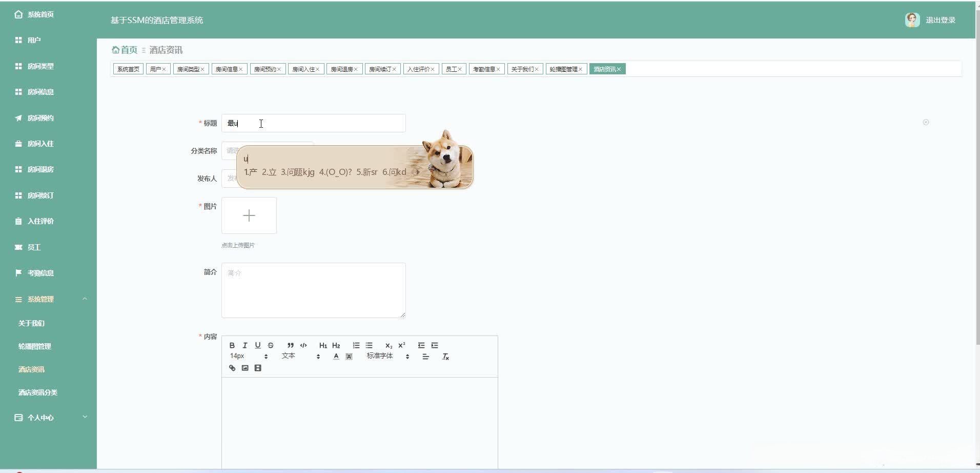Image resolution: width=980 pixels, height=473 pixels.
Task: Focus the 简介 summary textarea
Action: (314, 290)
